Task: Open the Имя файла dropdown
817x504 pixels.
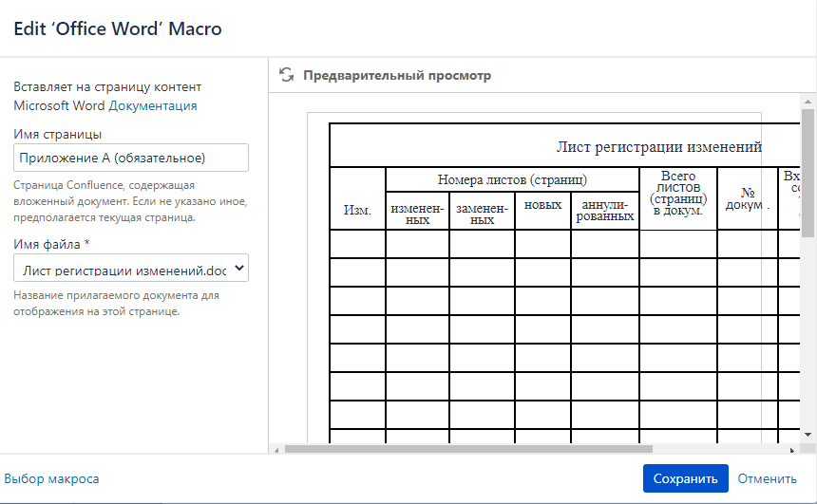Action: [131, 269]
